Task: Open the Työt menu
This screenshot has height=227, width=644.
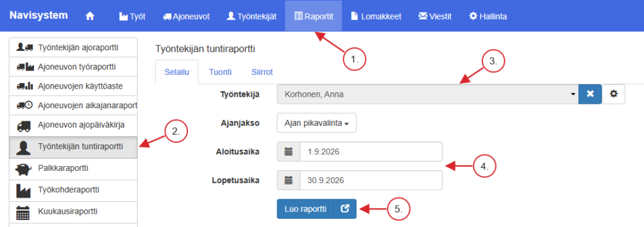Action: coord(132,16)
